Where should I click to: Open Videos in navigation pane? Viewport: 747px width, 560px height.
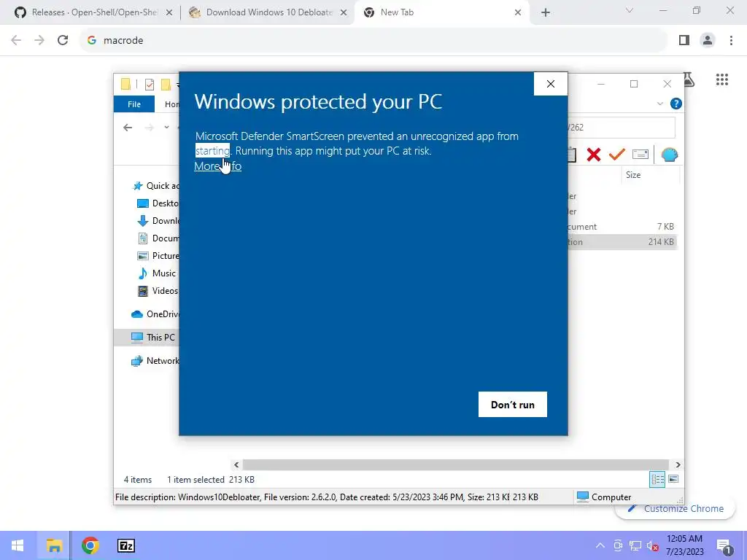click(x=158, y=291)
